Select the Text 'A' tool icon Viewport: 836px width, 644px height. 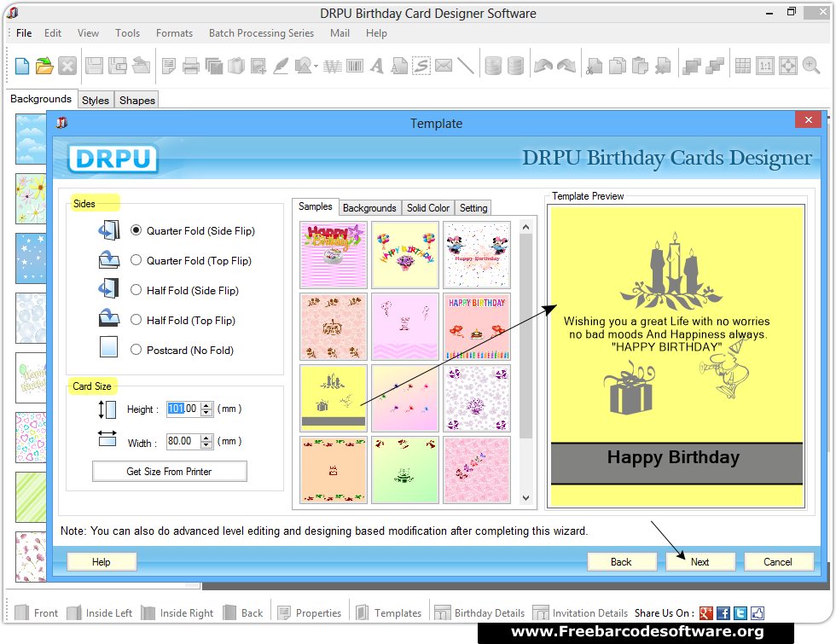pos(377,67)
